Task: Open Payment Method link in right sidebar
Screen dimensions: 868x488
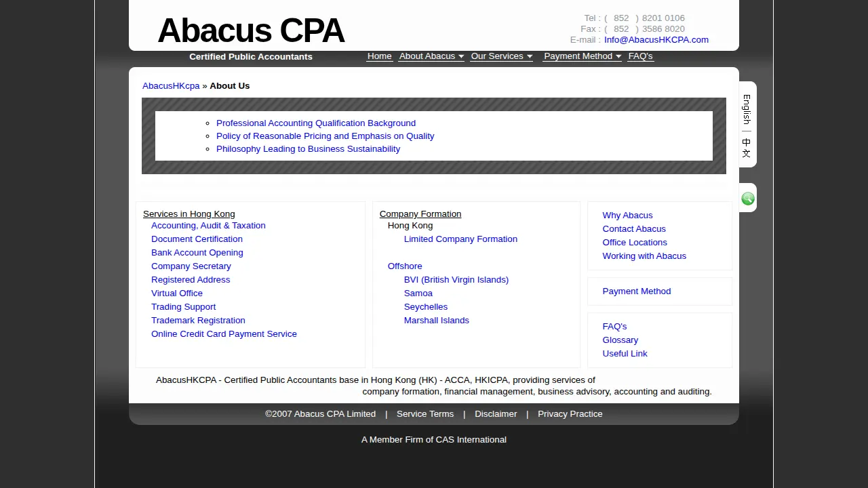Action: coord(637,291)
